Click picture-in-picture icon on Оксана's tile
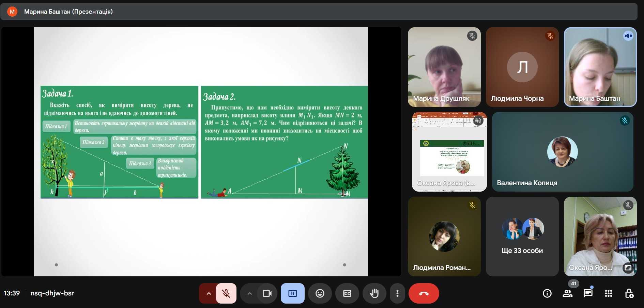 628,268
